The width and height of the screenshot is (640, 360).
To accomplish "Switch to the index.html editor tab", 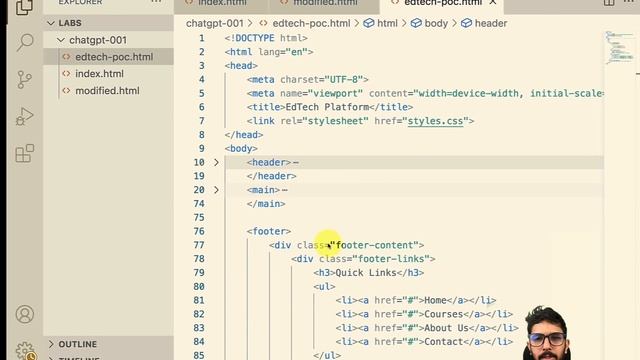I will tap(221, 3).
